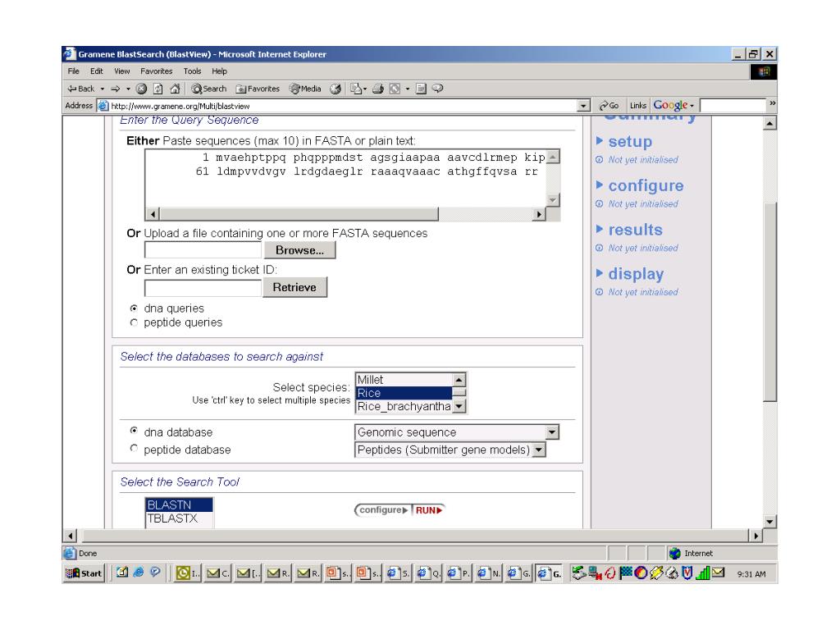Open the display link in sidebar
The height and width of the screenshot is (630, 840).
point(636,274)
